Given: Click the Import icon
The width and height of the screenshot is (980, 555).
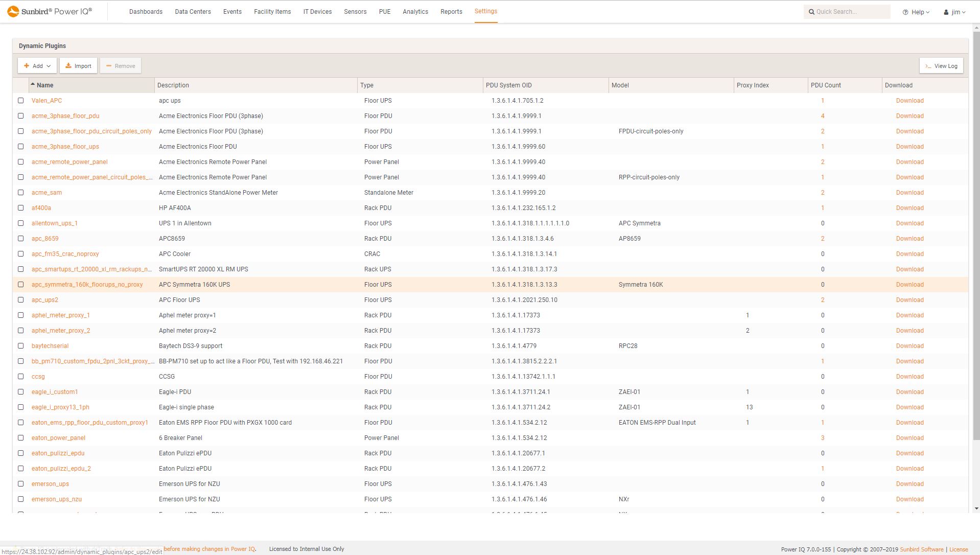Looking at the screenshot, I should pos(68,65).
